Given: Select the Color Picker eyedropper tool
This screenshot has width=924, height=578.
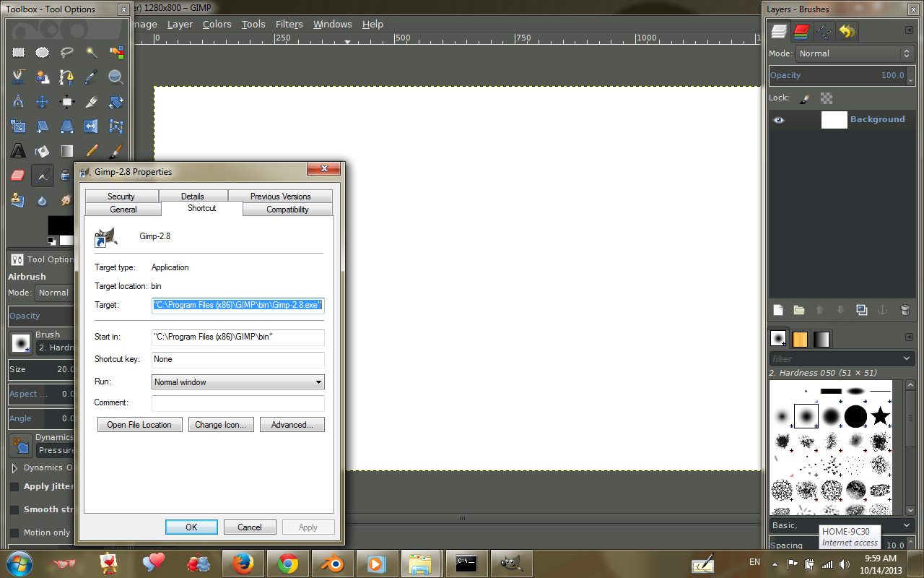Looking at the screenshot, I should (x=92, y=77).
